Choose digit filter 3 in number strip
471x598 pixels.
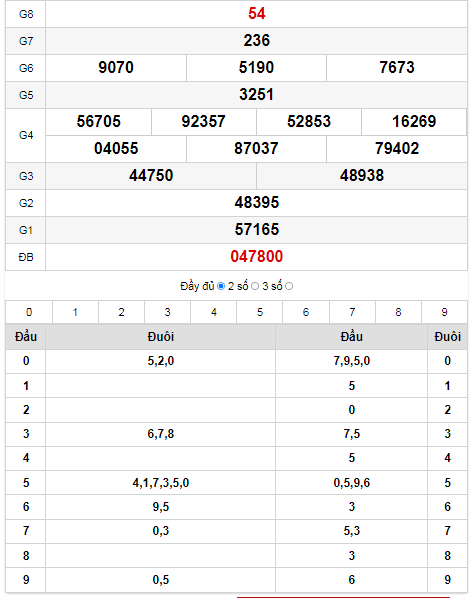pyautogui.click(x=167, y=312)
